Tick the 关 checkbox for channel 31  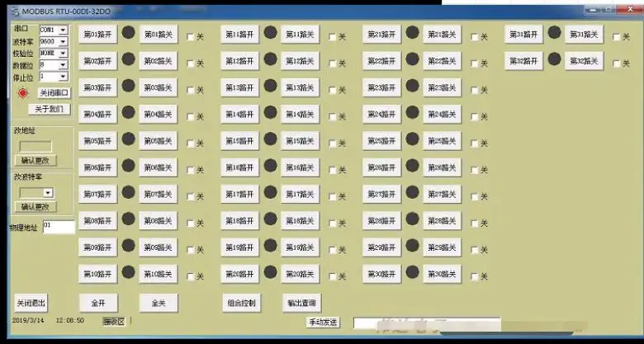point(616,37)
